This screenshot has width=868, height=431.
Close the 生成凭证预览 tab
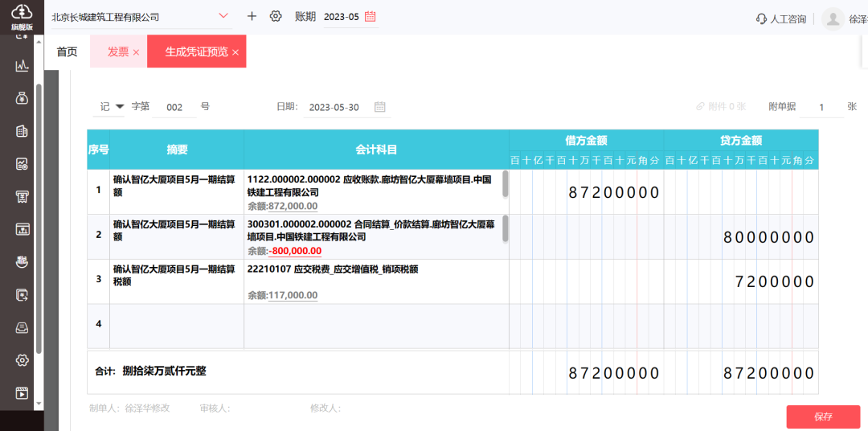[x=235, y=52]
